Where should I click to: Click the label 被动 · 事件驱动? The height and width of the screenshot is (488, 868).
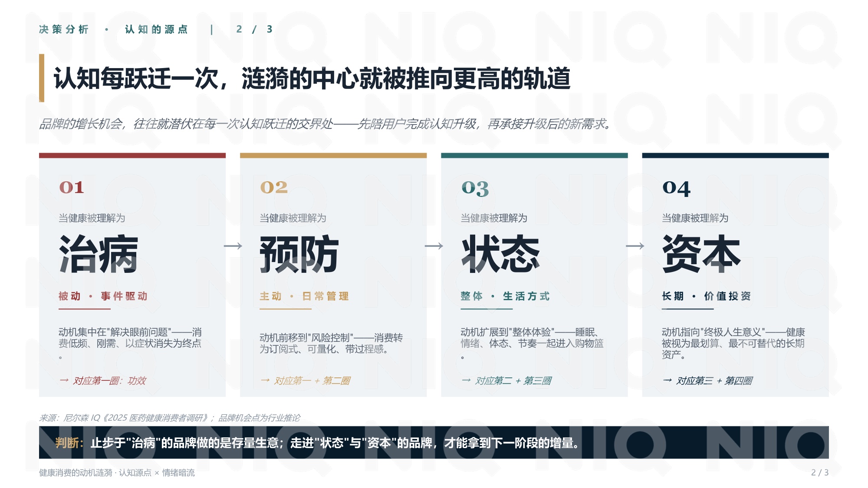pos(103,296)
